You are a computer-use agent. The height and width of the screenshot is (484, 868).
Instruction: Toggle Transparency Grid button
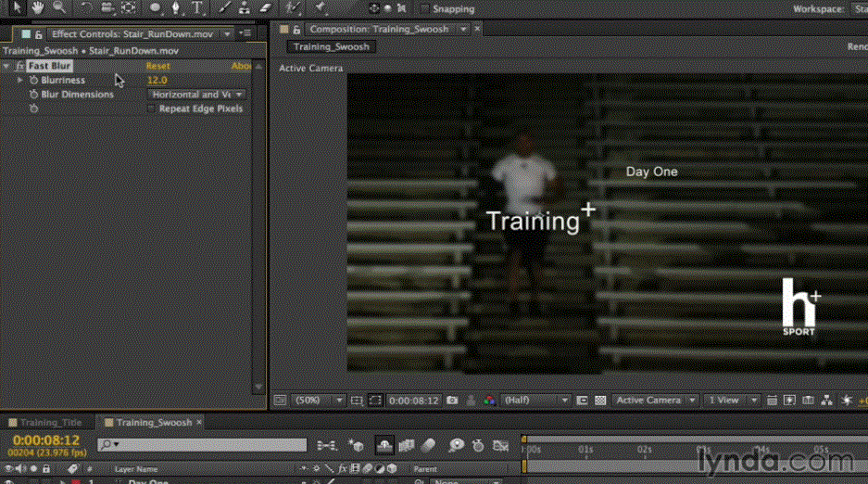pos(600,400)
